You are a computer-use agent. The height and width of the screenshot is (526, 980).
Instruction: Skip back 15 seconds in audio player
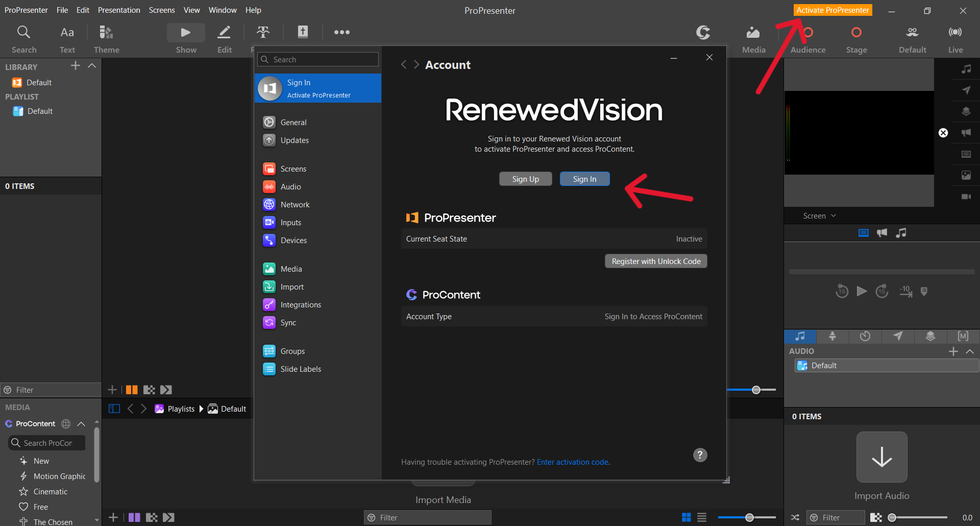point(842,291)
